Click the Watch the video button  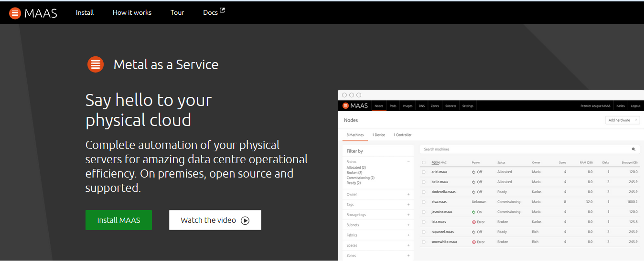(215, 220)
